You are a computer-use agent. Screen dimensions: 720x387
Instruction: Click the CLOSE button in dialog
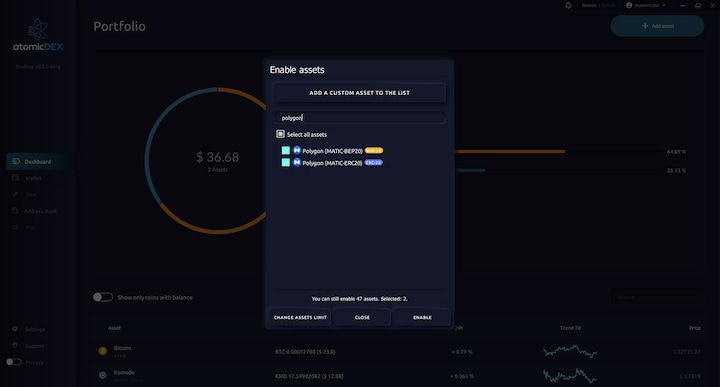tap(362, 317)
